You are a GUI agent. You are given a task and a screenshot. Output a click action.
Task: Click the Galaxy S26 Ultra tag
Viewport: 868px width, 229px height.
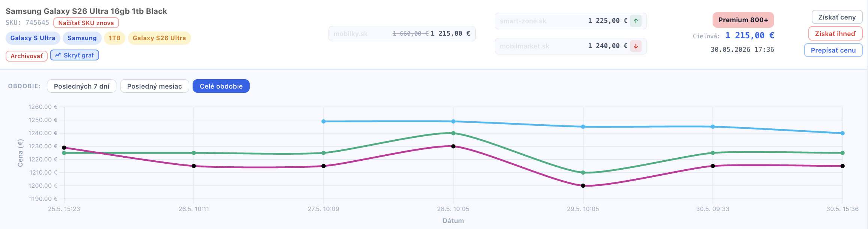[159, 38]
